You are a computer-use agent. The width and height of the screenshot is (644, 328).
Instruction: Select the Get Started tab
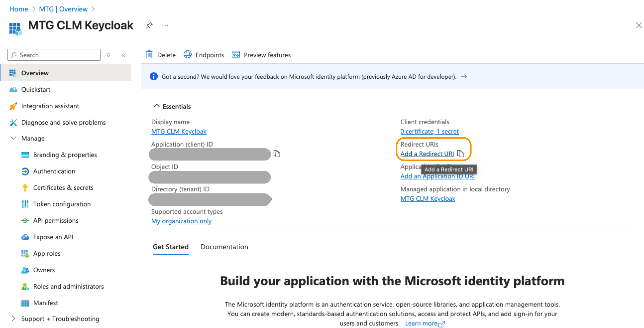click(170, 247)
